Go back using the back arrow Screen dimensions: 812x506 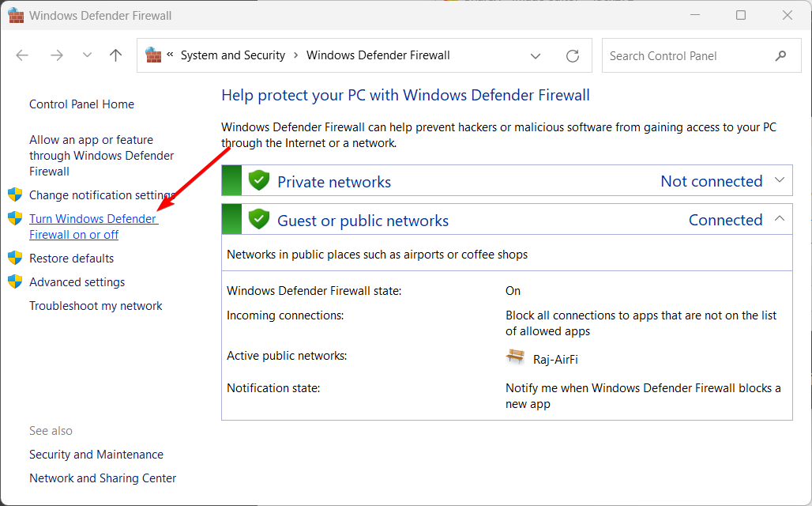22,55
